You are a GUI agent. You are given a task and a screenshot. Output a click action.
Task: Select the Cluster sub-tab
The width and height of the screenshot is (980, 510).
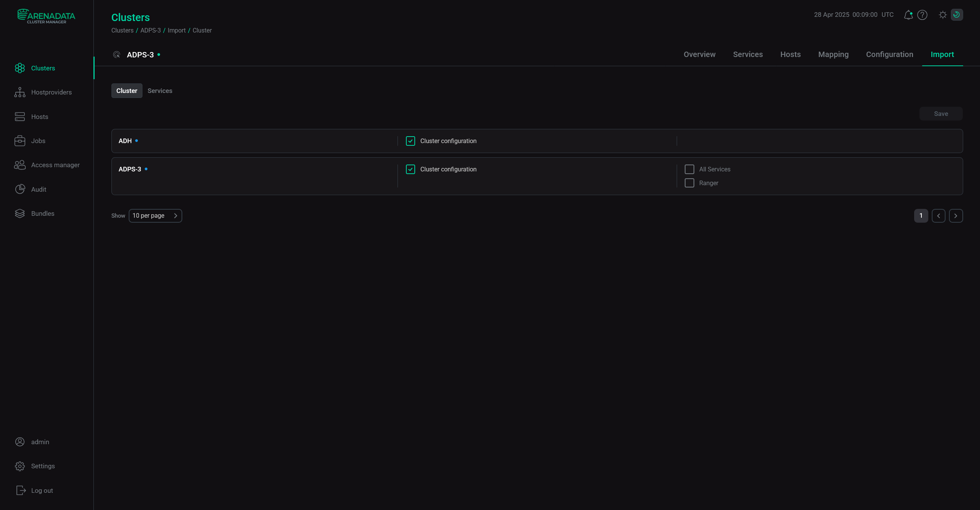(127, 91)
